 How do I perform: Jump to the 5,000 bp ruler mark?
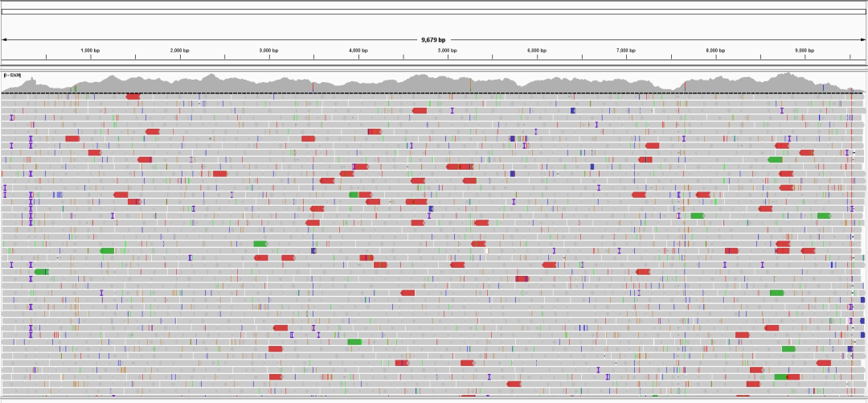pos(448,51)
